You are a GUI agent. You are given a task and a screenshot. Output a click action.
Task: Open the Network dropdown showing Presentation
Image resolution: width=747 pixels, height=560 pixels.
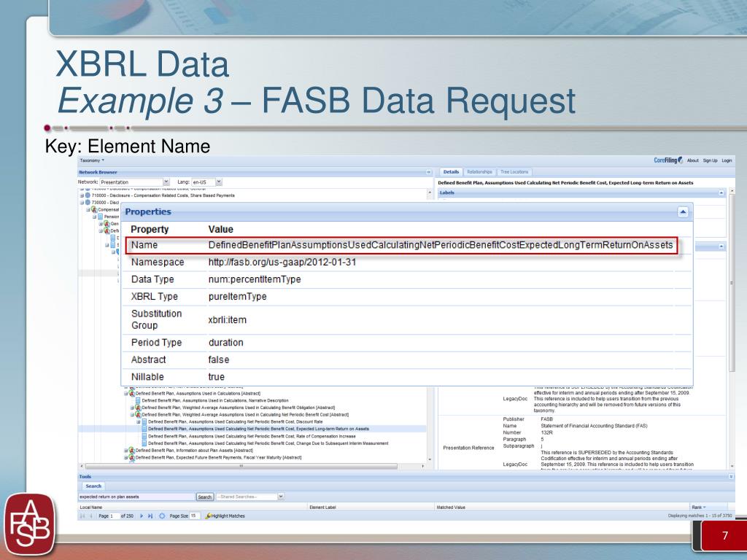pyautogui.click(x=134, y=182)
